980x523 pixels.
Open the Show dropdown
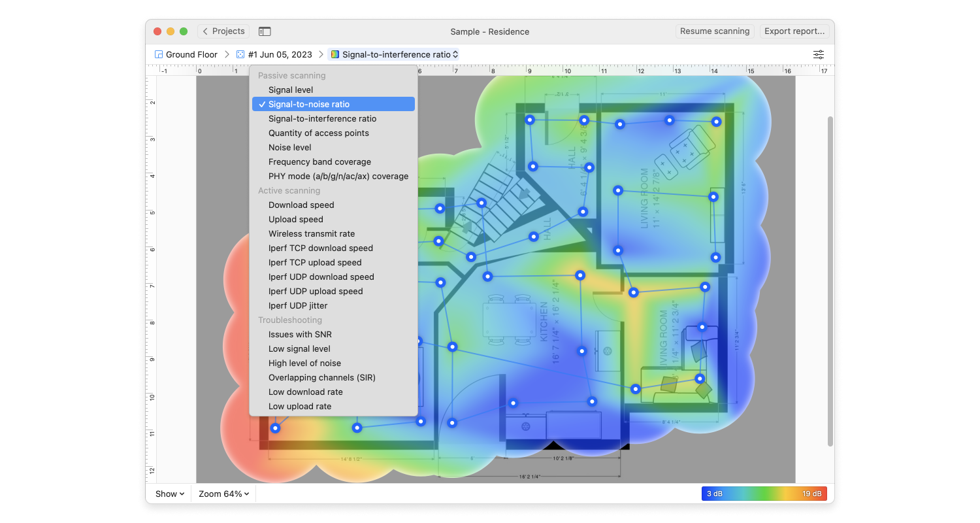click(170, 494)
